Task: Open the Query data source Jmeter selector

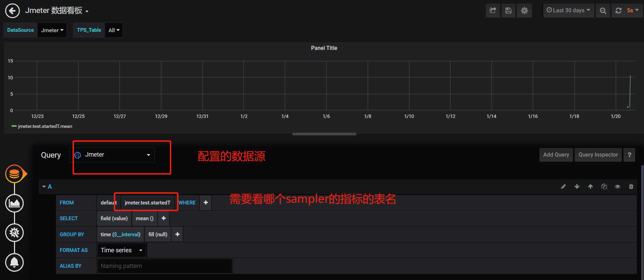Action: [x=112, y=155]
